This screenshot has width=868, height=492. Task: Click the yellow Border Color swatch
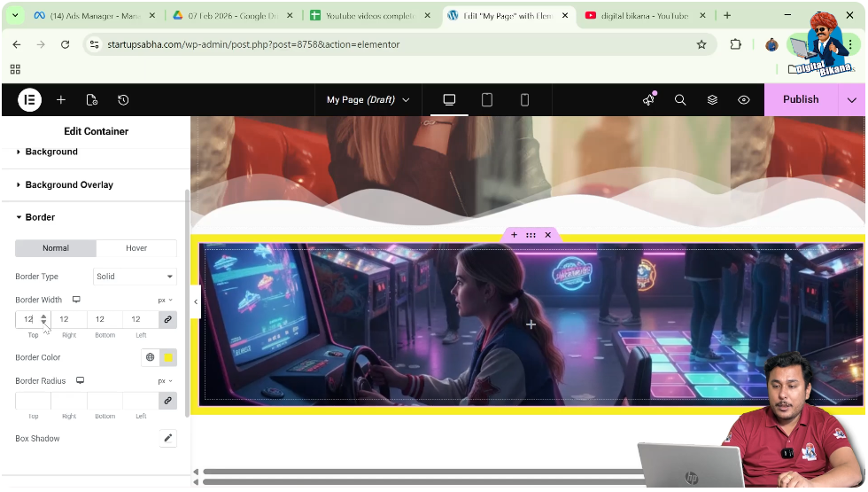[x=167, y=357]
